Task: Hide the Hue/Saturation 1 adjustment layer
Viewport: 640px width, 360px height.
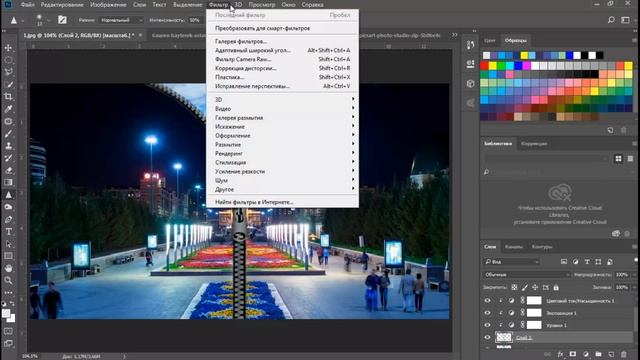Action: point(487,300)
